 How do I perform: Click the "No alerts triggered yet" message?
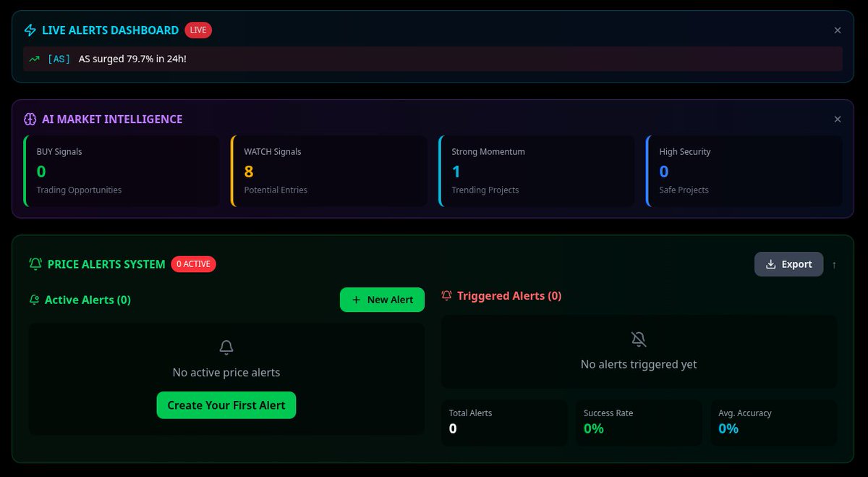(639, 364)
